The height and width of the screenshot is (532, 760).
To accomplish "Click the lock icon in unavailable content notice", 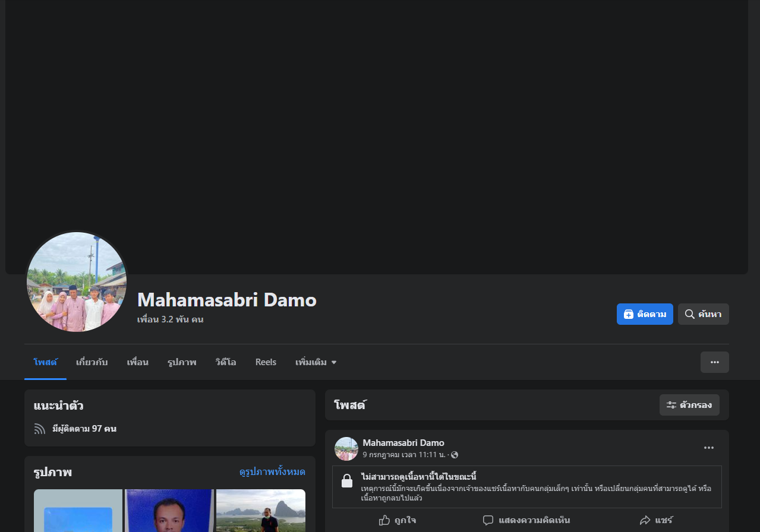I will click(x=347, y=481).
